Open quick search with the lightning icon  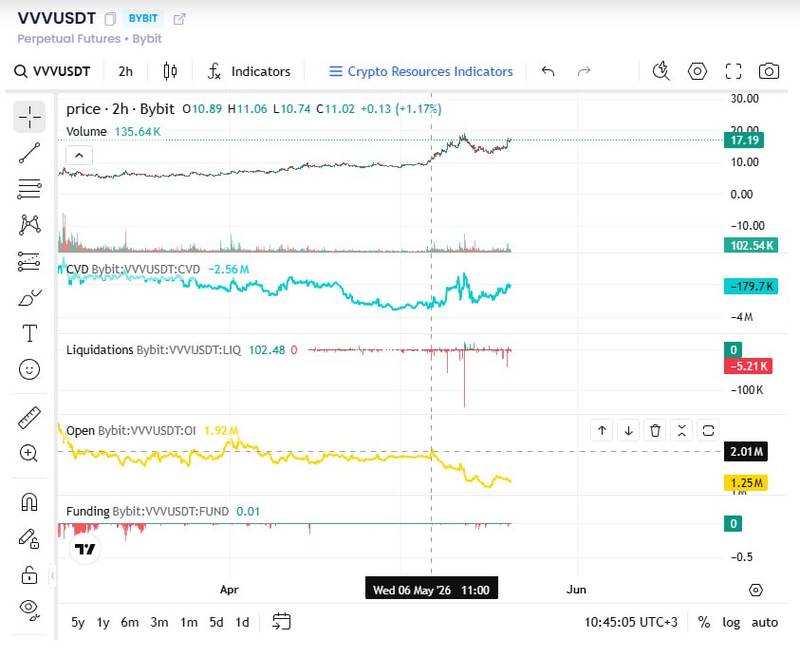(661, 71)
